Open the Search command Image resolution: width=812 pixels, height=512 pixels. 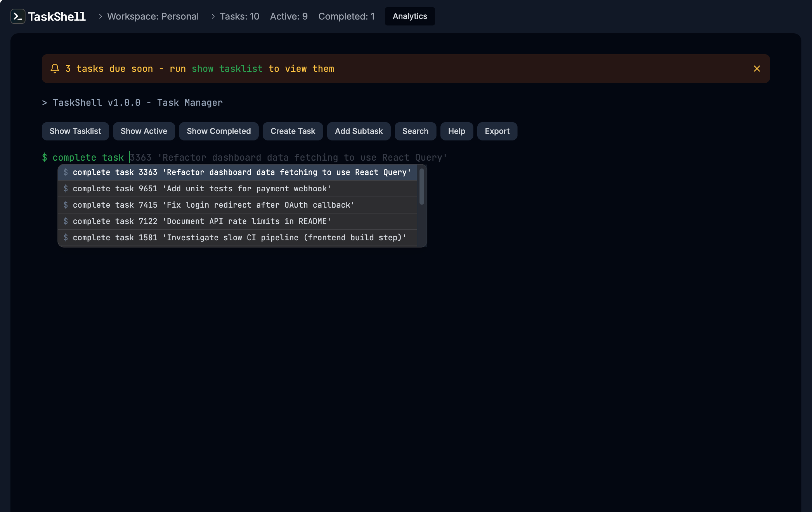(x=415, y=131)
